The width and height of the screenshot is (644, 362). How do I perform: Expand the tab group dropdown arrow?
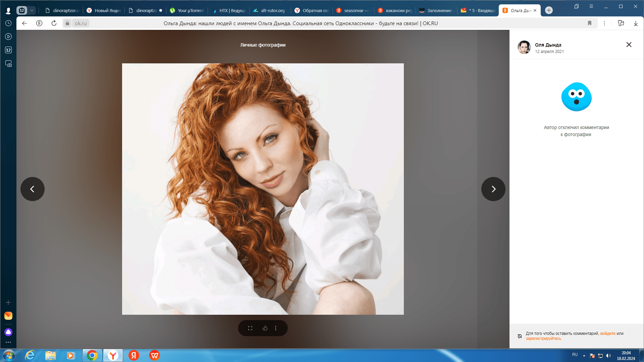click(x=32, y=10)
